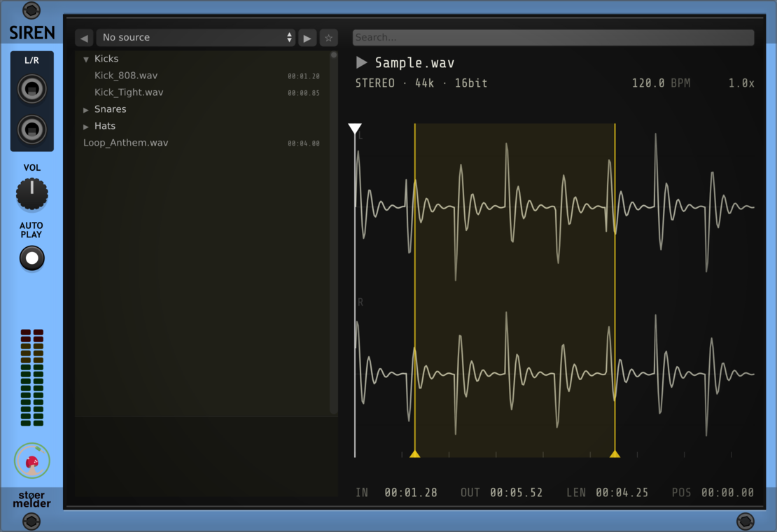777x532 pixels.
Task: Click the Search input field
Action: 553,38
